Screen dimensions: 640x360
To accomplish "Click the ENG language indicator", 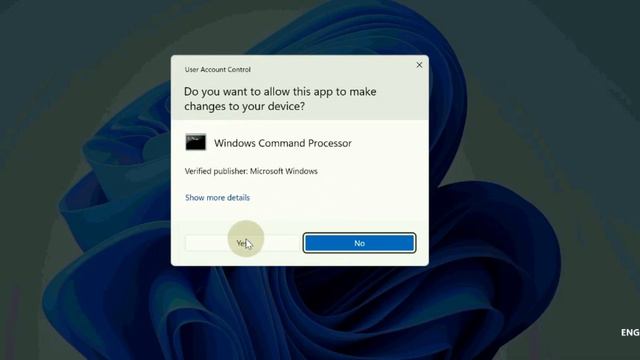I will coord(630,333).
